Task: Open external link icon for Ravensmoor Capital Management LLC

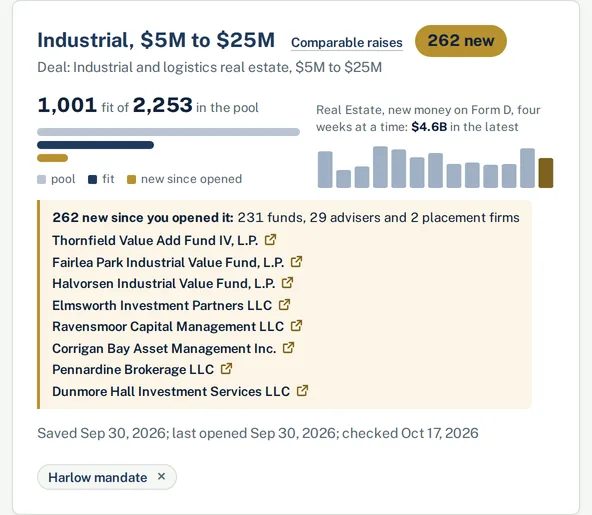Action: coord(296,326)
